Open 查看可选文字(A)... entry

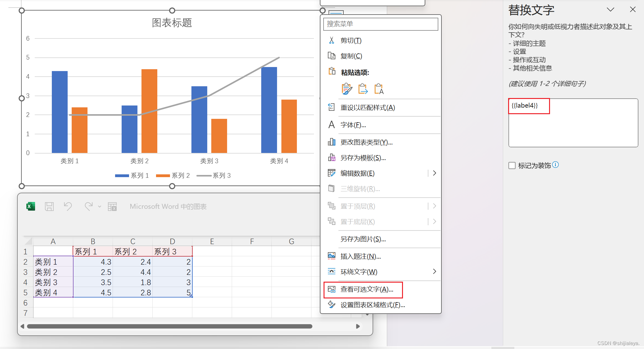click(x=367, y=289)
